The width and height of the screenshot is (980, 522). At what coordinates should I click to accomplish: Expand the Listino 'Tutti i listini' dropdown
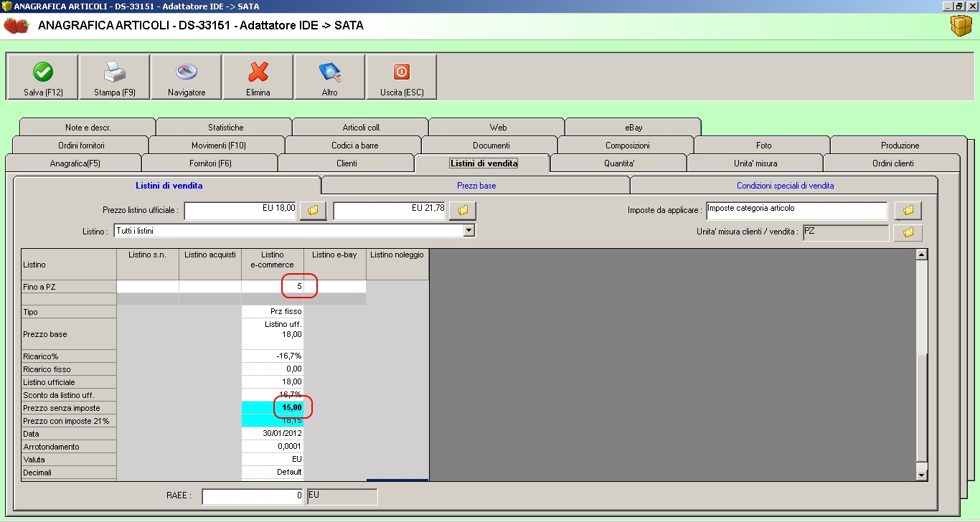[x=469, y=231]
